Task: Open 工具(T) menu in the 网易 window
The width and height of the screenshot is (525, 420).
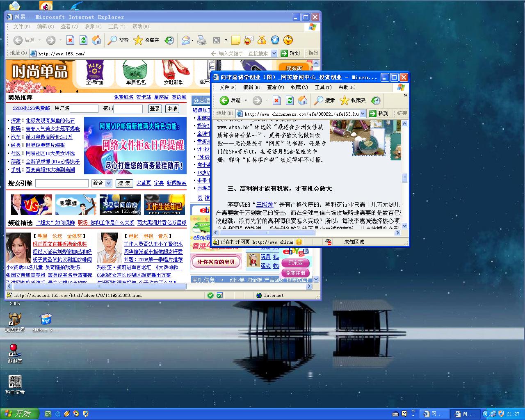Action: pyautogui.click(x=116, y=27)
